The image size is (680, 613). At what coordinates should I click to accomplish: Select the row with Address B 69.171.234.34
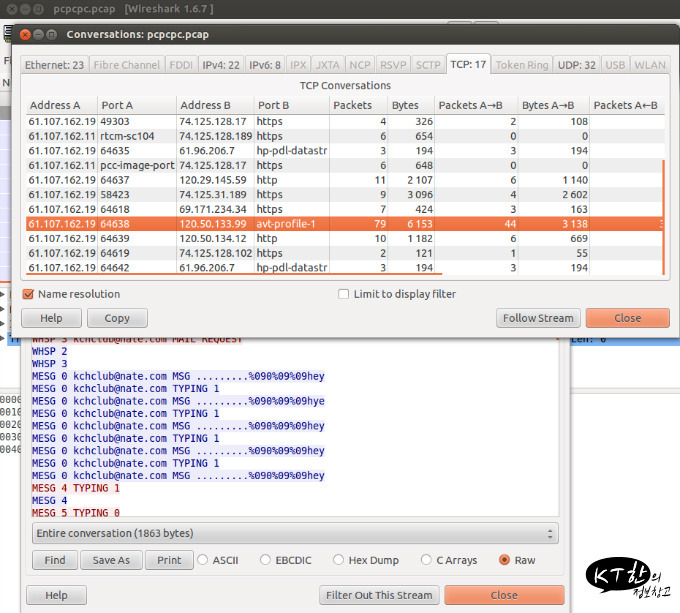pos(345,209)
